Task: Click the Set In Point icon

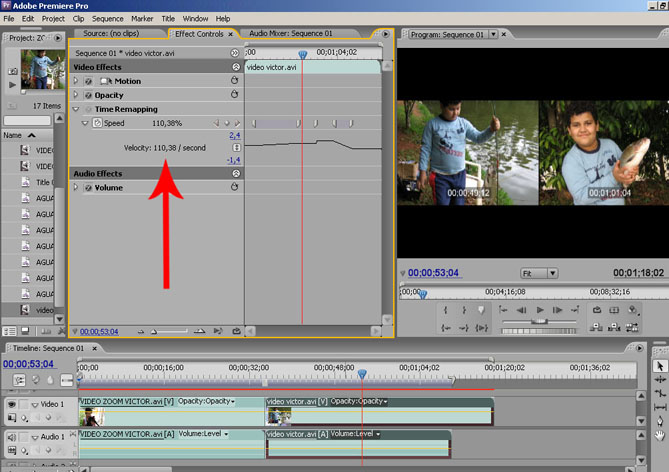Action: point(443,311)
